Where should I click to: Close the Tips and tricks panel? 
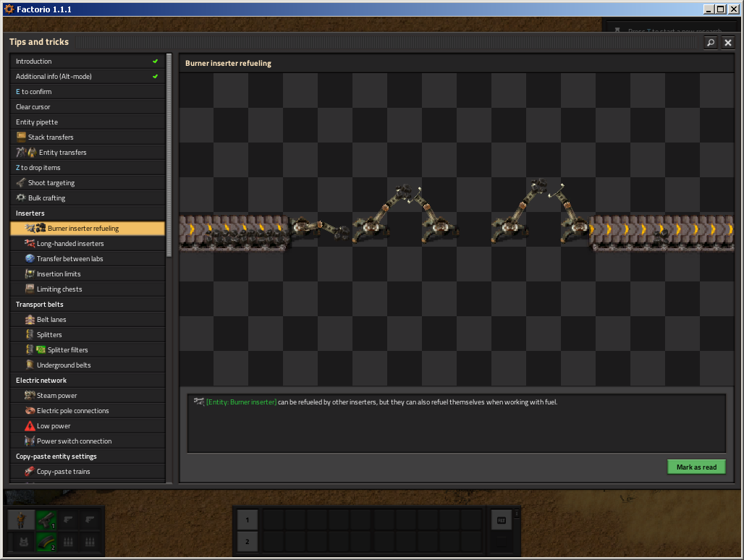[728, 43]
